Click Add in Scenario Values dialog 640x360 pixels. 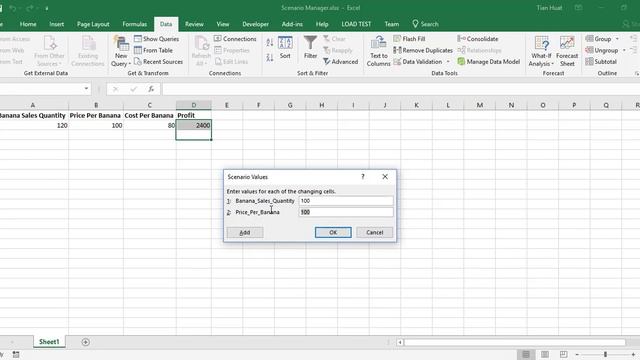click(245, 232)
